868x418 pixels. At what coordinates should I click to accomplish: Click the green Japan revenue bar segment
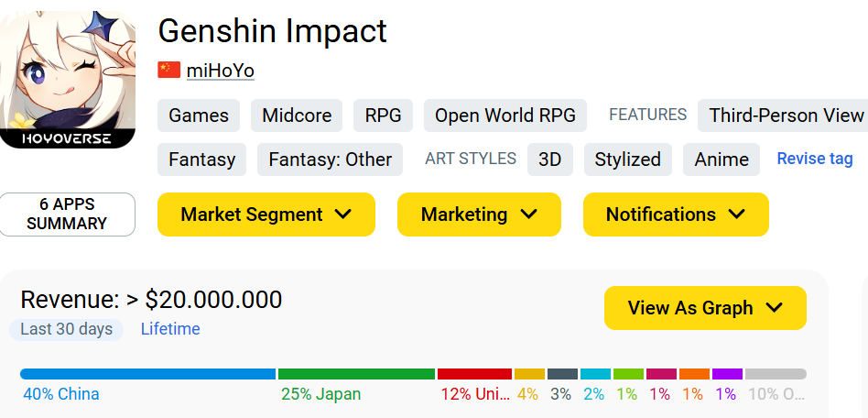[356, 374]
